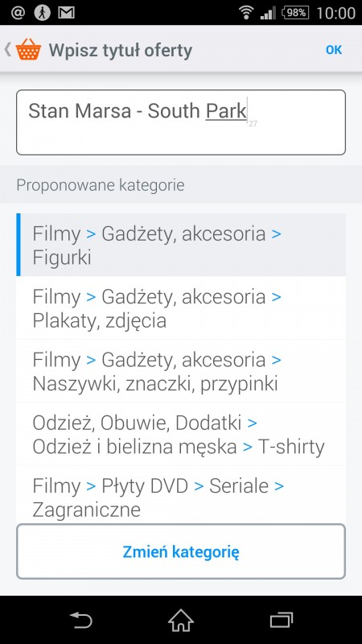The image size is (362, 644).
Task: Tap the Zmień kategorię button
Action: point(180,551)
